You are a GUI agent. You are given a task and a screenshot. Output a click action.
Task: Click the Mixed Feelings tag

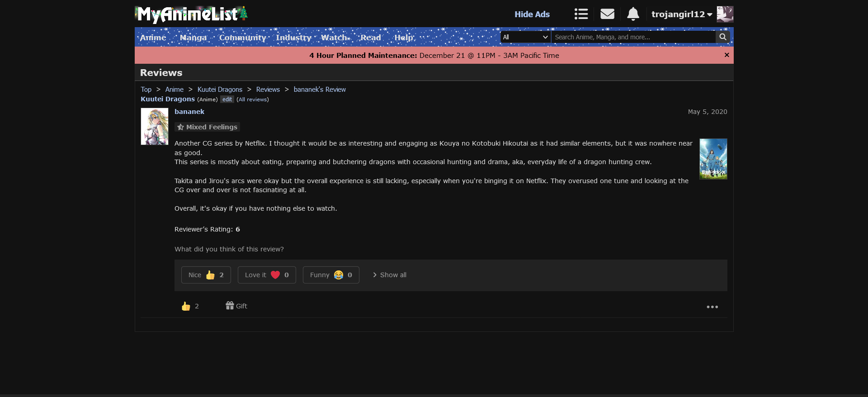pos(207,127)
